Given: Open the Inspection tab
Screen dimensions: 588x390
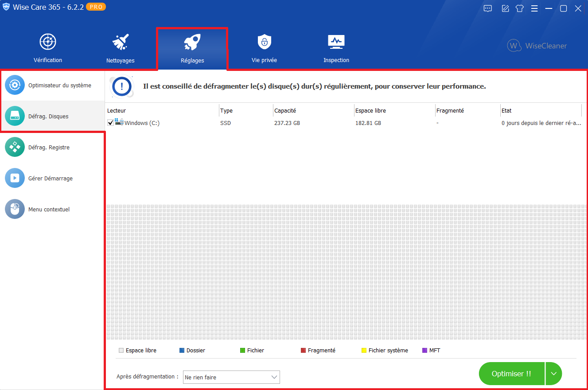Looking at the screenshot, I should (x=336, y=48).
